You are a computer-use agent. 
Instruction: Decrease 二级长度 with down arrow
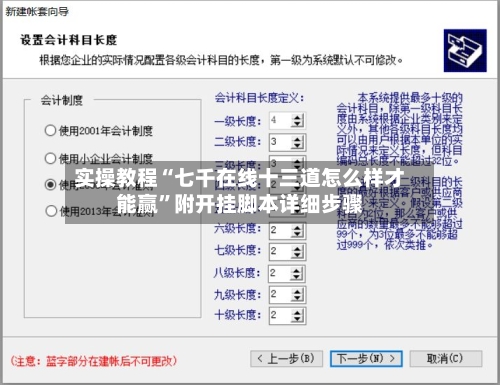[x=297, y=146]
